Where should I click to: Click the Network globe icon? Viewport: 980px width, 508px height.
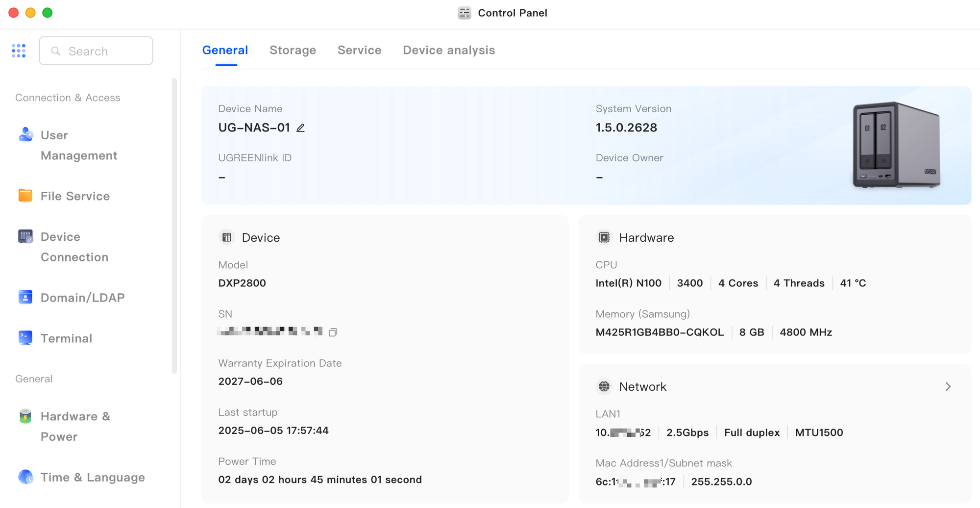pos(604,386)
